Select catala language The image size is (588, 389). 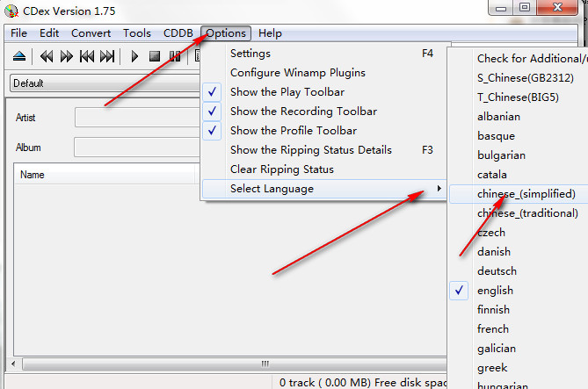pos(519,174)
